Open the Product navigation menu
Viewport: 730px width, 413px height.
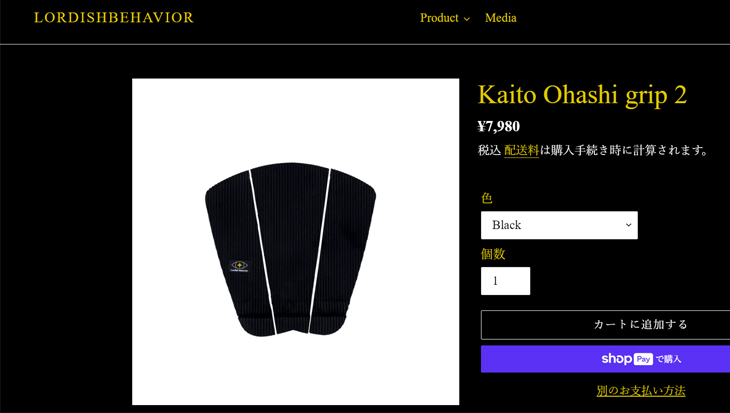(x=445, y=18)
